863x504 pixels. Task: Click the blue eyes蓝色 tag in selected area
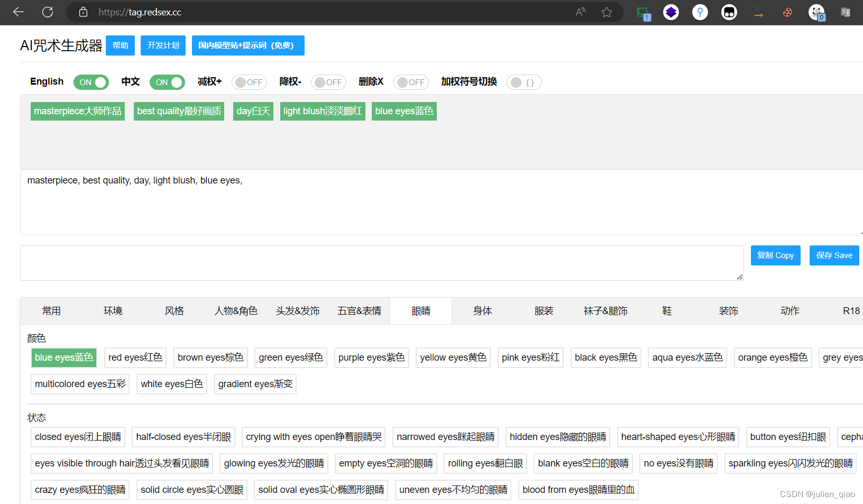tap(404, 111)
